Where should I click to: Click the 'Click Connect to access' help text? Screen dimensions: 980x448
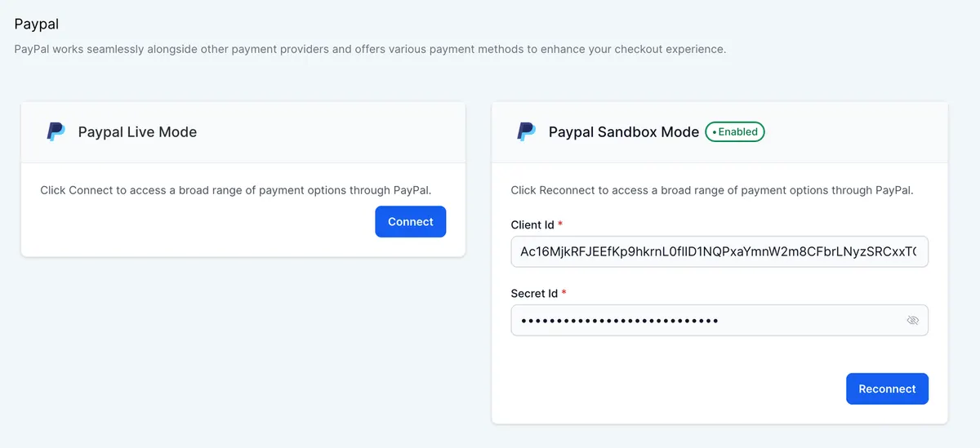[x=236, y=190]
